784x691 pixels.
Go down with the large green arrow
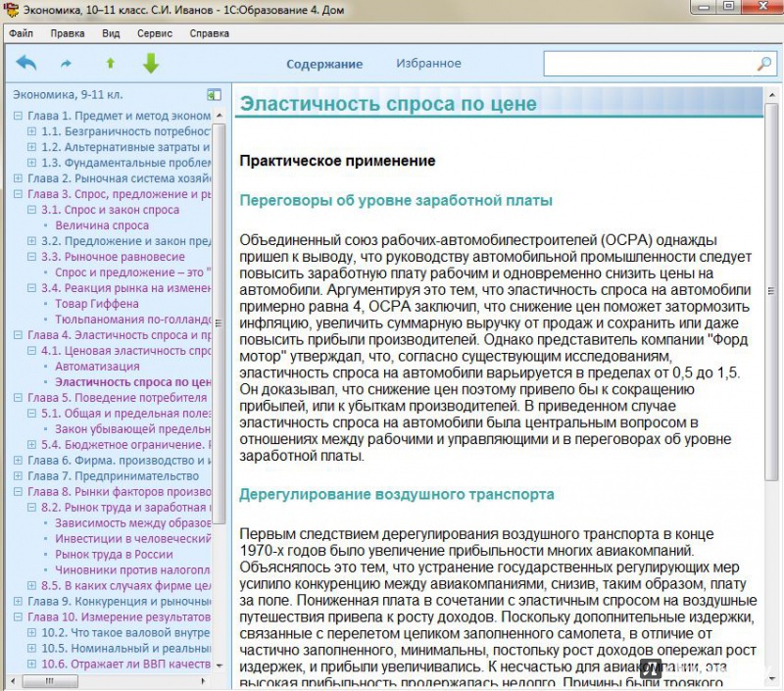[x=151, y=64]
